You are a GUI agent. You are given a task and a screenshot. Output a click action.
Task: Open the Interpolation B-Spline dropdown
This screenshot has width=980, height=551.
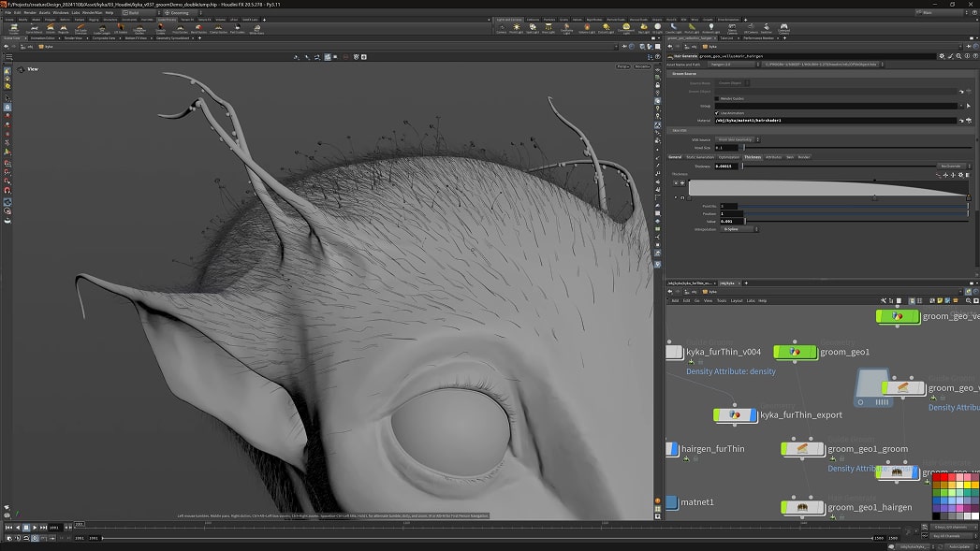click(739, 229)
